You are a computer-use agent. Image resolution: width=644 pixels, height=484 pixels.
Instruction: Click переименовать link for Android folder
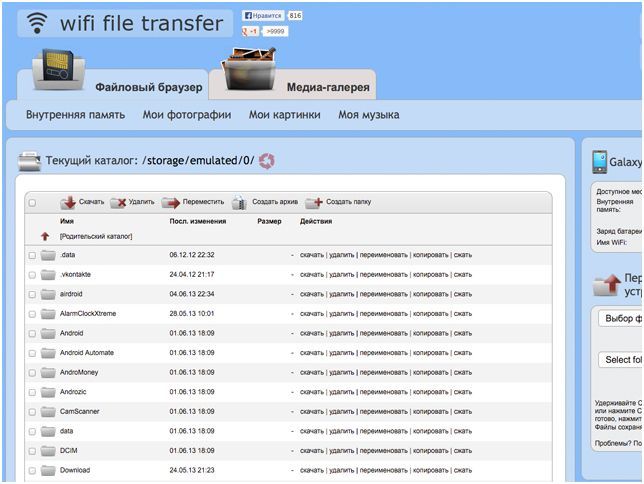click(383, 333)
